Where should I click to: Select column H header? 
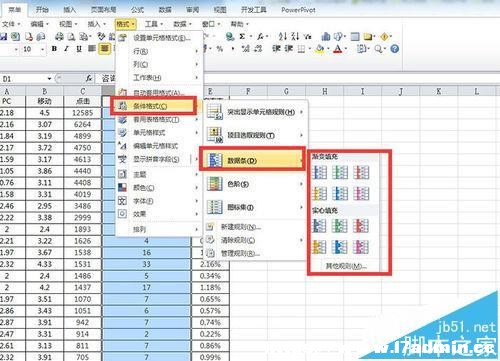324,91
